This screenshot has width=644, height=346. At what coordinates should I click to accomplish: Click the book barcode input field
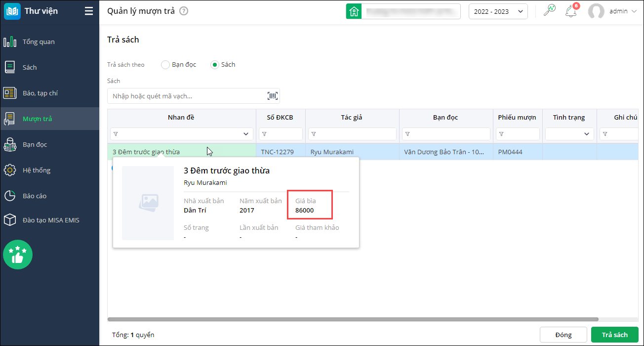point(194,96)
